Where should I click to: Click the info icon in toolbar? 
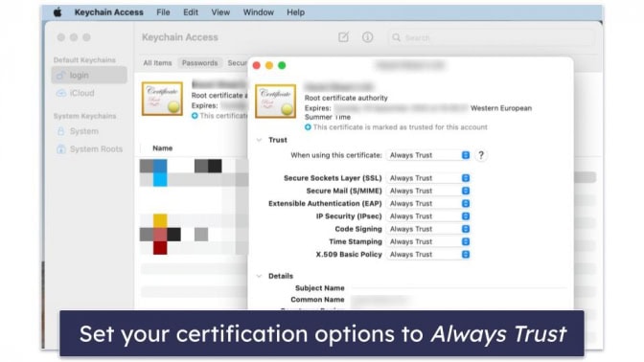[368, 37]
